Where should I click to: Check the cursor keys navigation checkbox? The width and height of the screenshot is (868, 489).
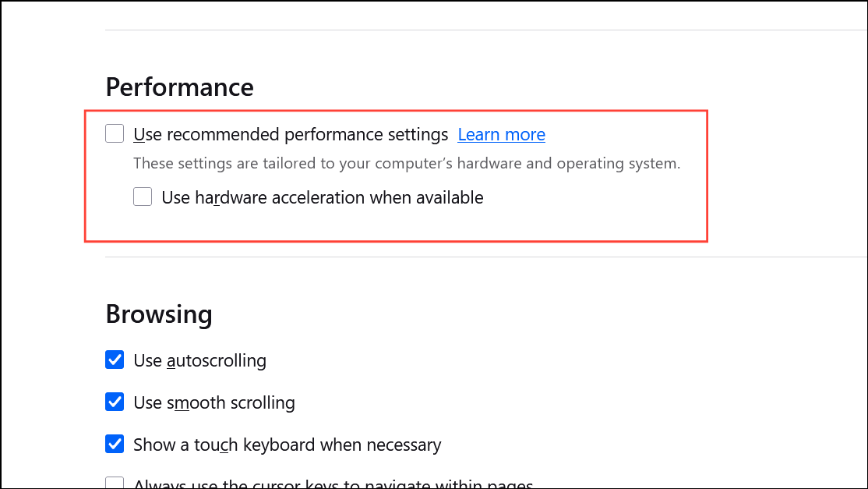pos(115,484)
